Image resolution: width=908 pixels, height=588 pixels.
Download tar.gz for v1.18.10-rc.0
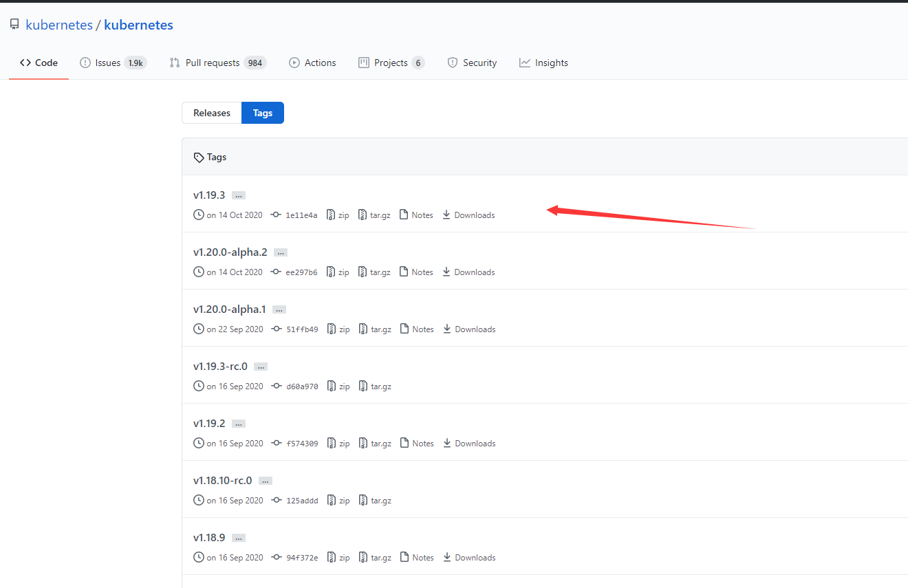tap(375, 501)
